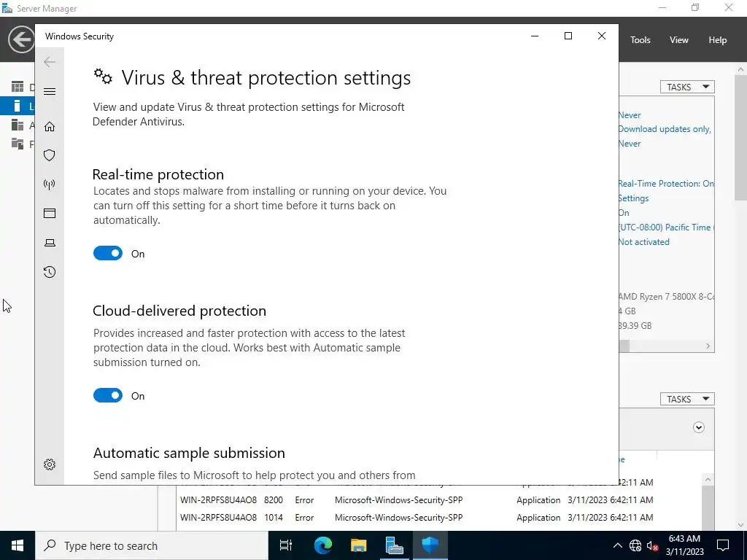Expand the Events filter chevron button
The width and height of the screenshot is (747, 560).
698,427
